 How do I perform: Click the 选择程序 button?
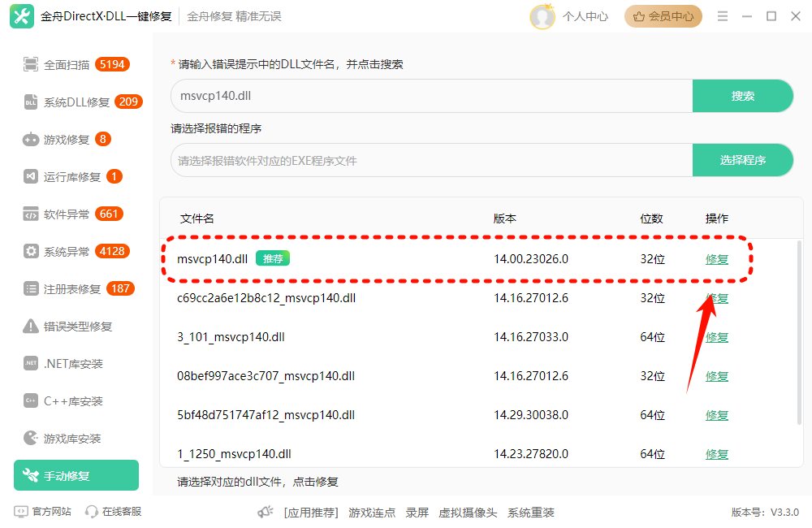pos(743,161)
